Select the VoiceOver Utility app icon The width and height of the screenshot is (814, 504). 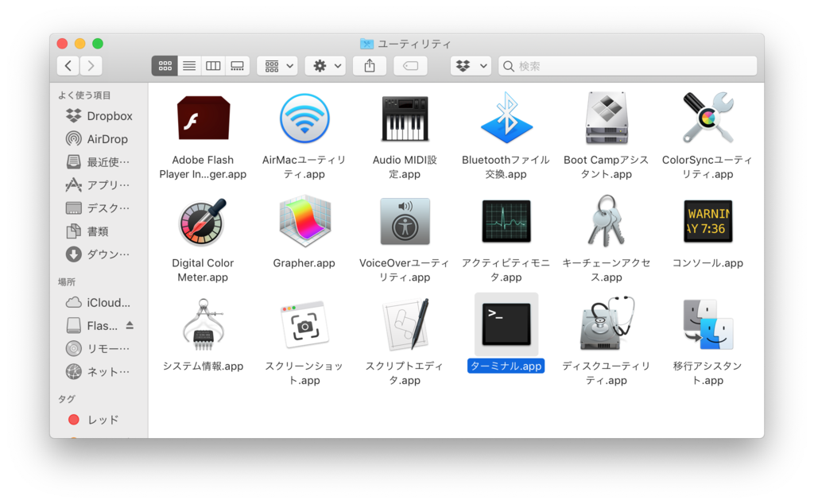405,221
